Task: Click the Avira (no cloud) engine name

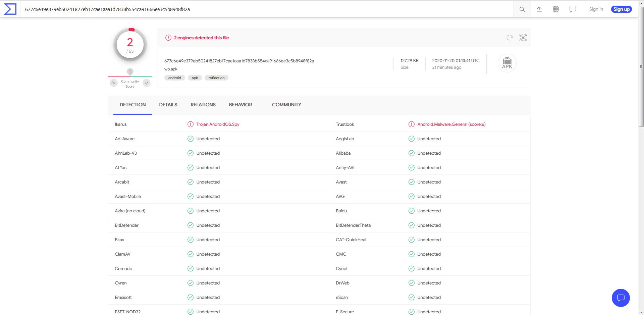Action: [130, 211]
